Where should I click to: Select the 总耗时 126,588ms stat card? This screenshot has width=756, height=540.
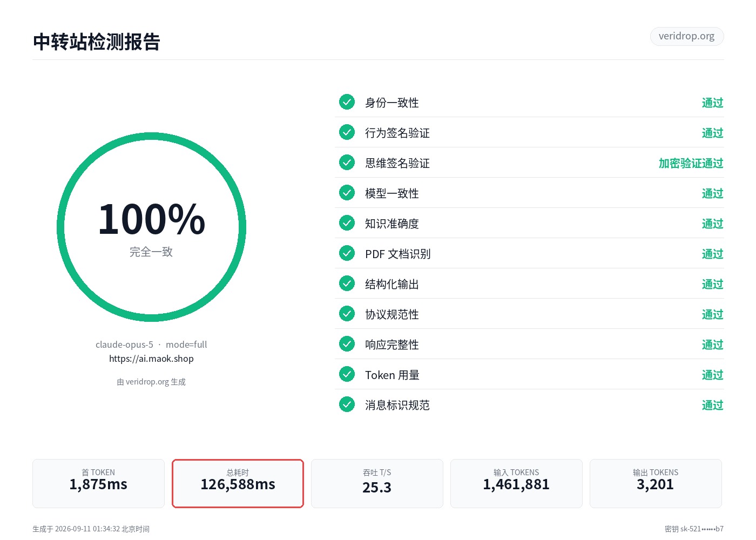pyautogui.click(x=238, y=483)
